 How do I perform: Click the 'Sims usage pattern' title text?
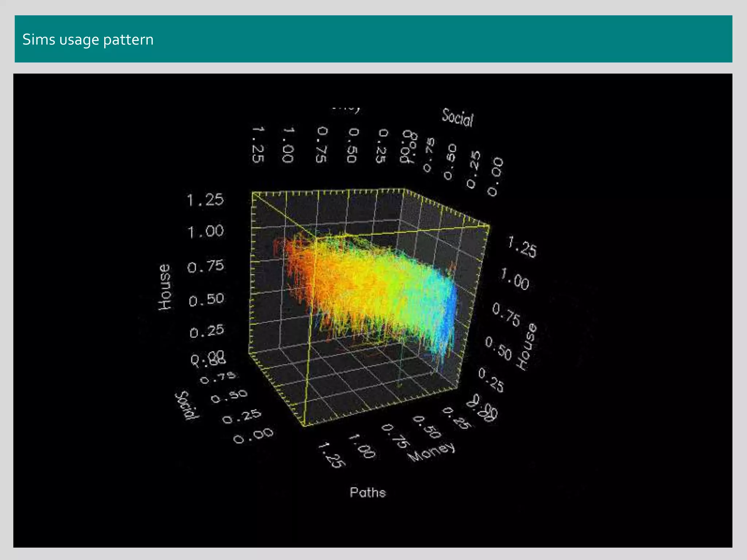(88, 39)
